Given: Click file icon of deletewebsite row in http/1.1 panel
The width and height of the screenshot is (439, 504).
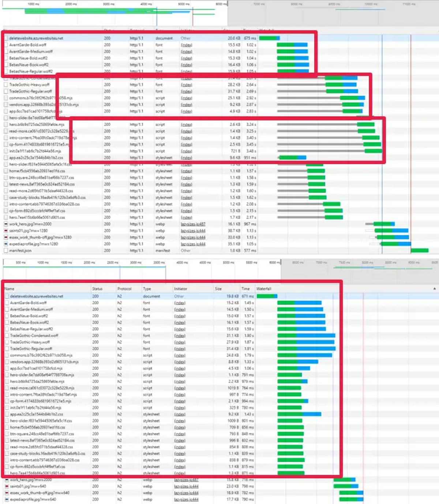Looking at the screenshot, I should (6, 38).
